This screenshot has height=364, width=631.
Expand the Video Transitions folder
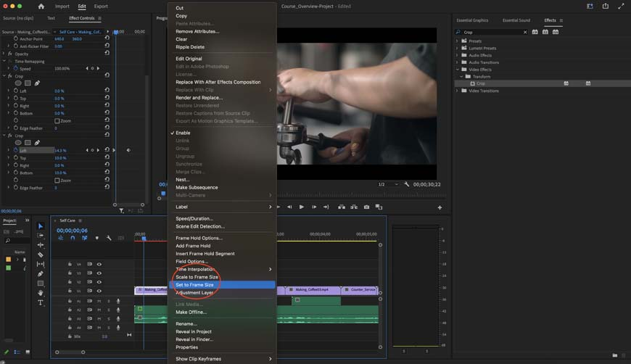[x=457, y=91]
